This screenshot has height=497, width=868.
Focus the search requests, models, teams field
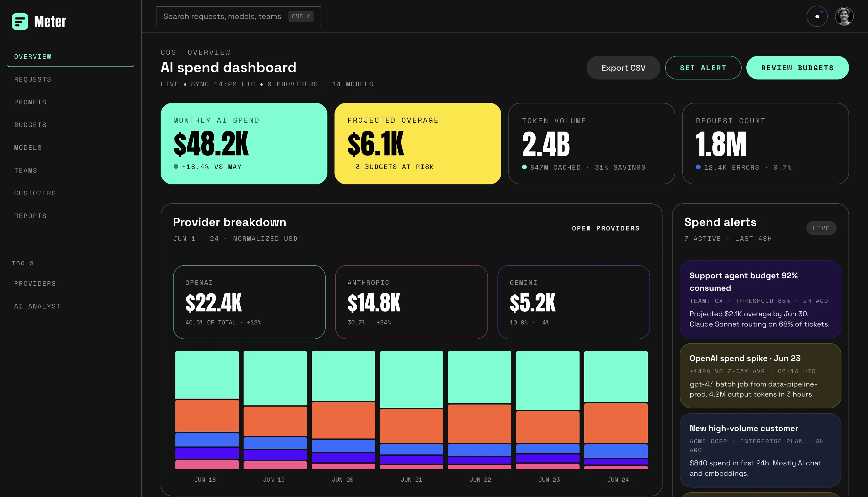point(238,16)
